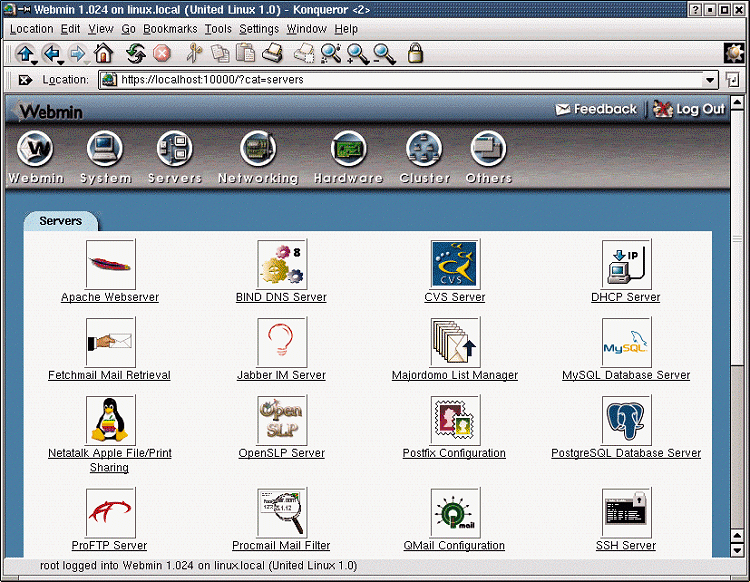The width and height of the screenshot is (750, 582).
Task: Click the Paste clipboard icon
Action: coord(246,53)
